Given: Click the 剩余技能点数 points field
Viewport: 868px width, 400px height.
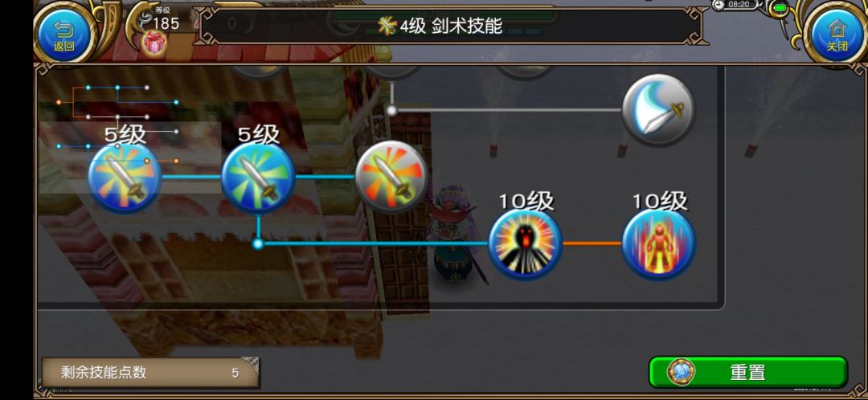Looking at the screenshot, I should pyautogui.click(x=150, y=373).
